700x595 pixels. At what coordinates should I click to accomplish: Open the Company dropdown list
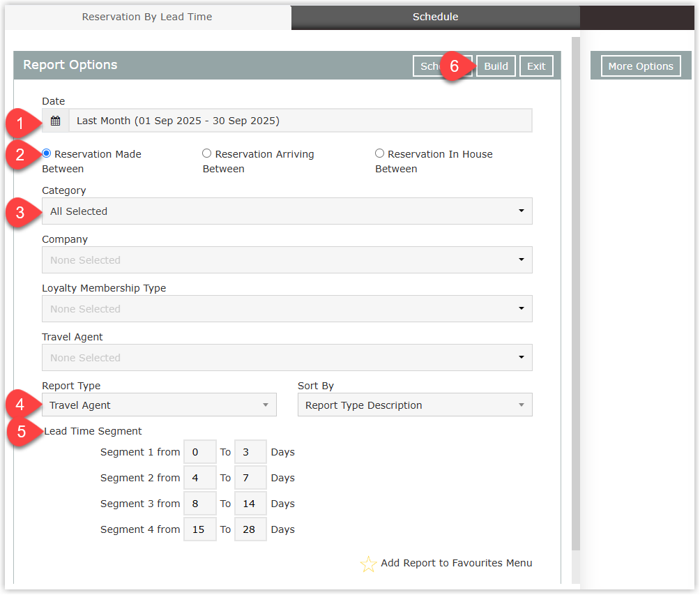tap(287, 260)
